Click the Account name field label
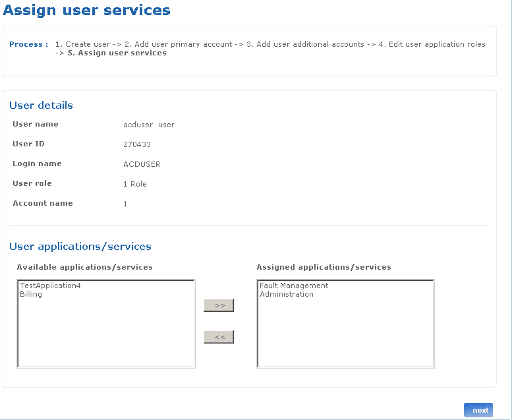The height and width of the screenshot is (420, 512). pos(42,203)
